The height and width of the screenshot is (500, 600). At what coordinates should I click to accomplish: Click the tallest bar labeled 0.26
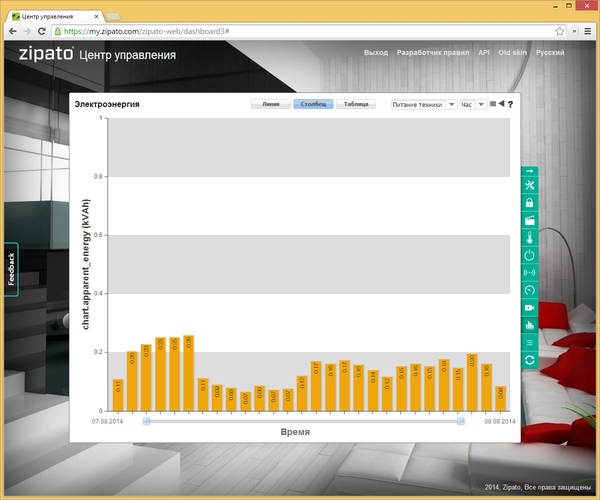tap(189, 373)
